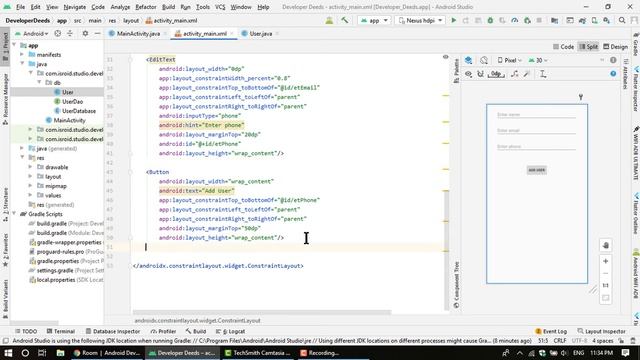
Task: Click the locate target icon in Project panel
Action: click(58, 33)
